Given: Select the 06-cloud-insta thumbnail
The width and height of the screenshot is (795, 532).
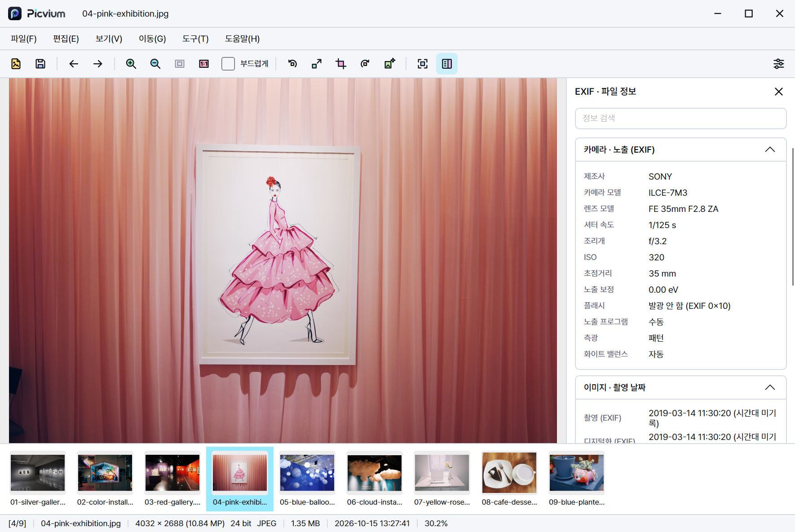Looking at the screenshot, I should (x=375, y=479).
